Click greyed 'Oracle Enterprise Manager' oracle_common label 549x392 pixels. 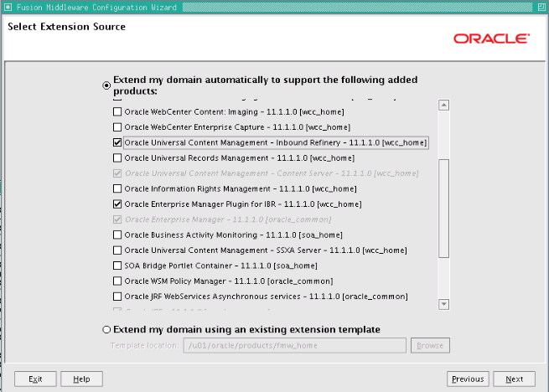pos(228,219)
